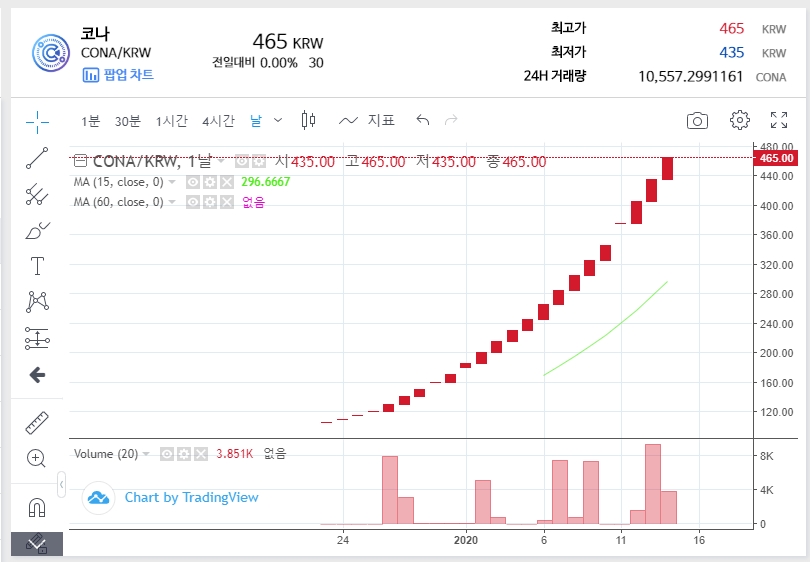Click the CONA/KRW pair name in header
810x562 pixels.
click(x=116, y=53)
